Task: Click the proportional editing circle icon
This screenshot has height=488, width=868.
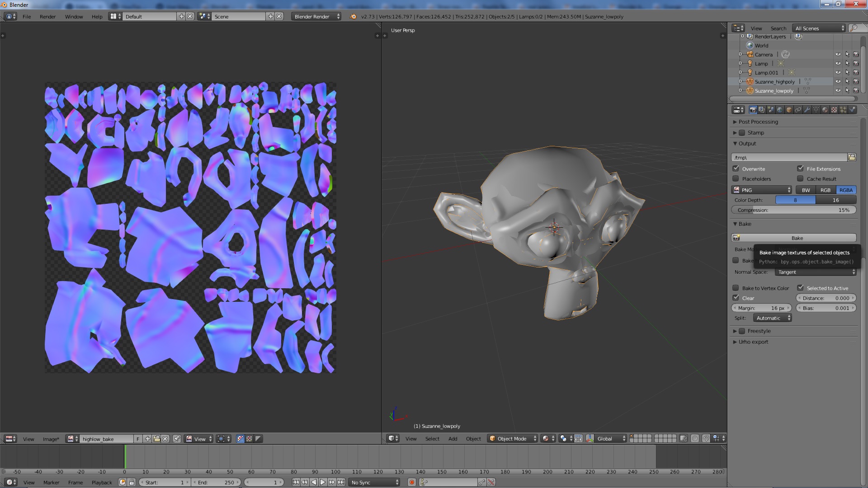Action: [x=695, y=438]
